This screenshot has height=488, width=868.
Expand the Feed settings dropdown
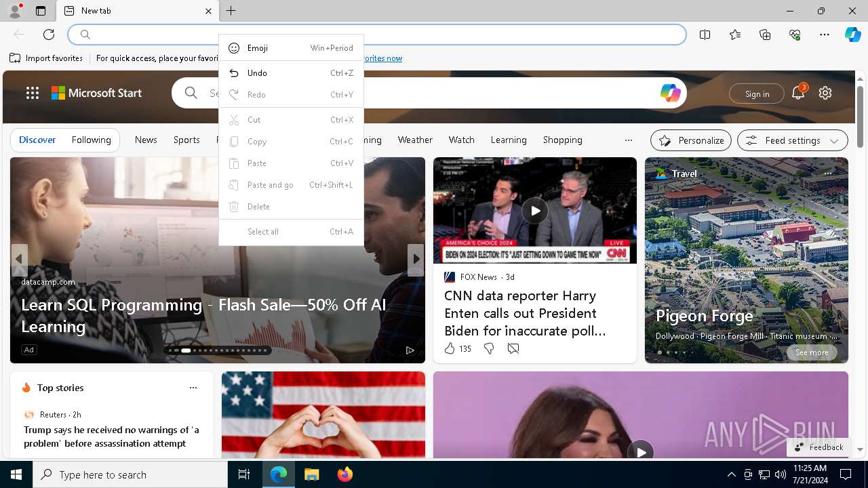click(x=792, y=140)
